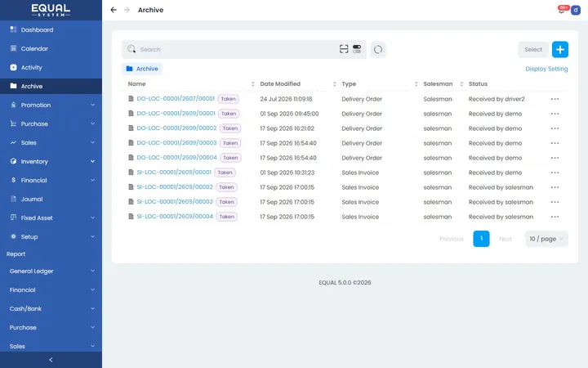Open the user avatar 'd' menu
Screen dimensions: 588x368
click(576, 10)
